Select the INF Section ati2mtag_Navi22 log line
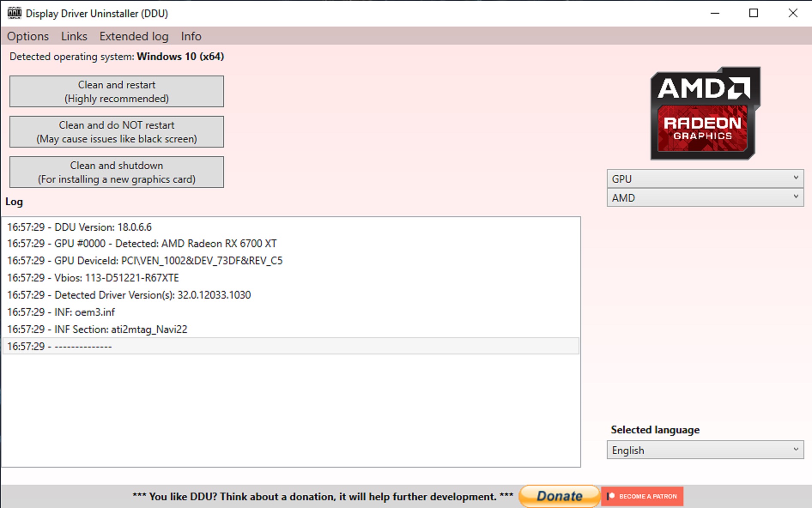The height and width of the screenshot is (508, 812). tap(291, 330)
